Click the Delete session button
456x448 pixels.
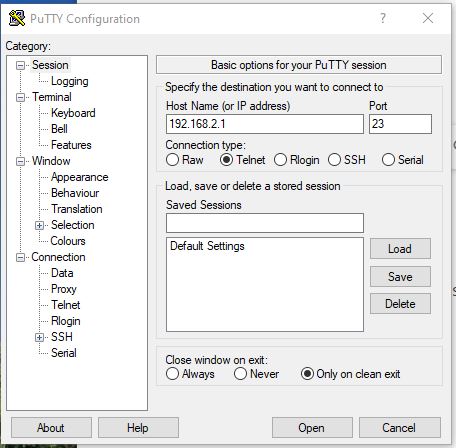(x=400, y=304)
